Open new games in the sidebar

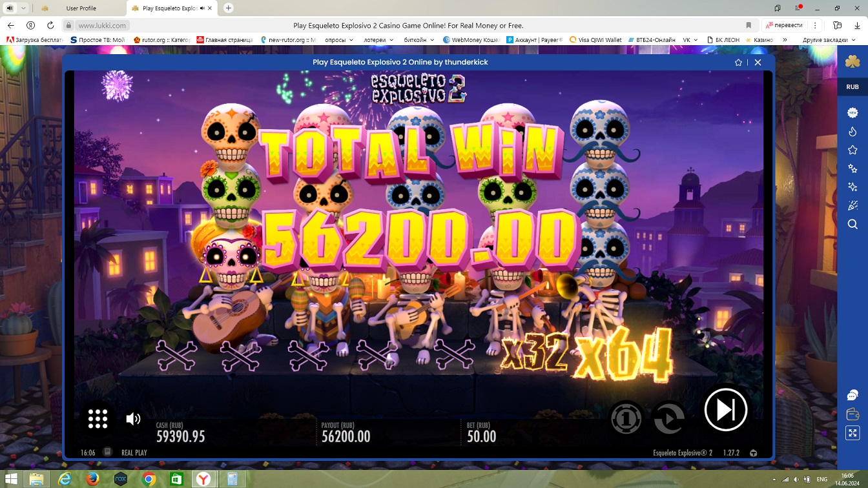pos(852,113)
